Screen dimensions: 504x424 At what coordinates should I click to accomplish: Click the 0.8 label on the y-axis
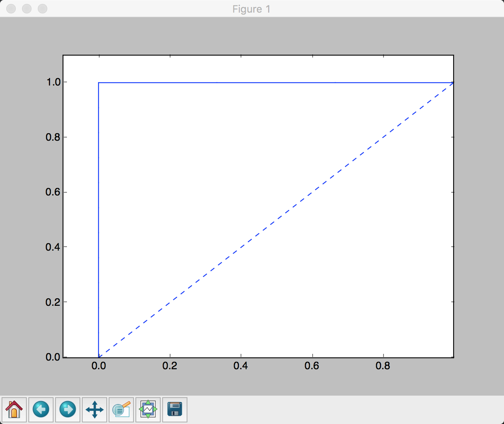tap(53, 137)
